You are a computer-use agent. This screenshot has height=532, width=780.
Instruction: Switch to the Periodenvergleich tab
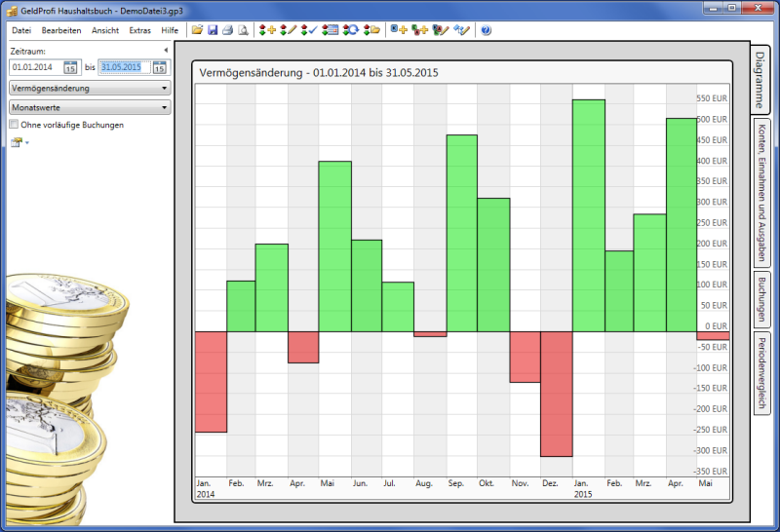click(x=760, y=373)
